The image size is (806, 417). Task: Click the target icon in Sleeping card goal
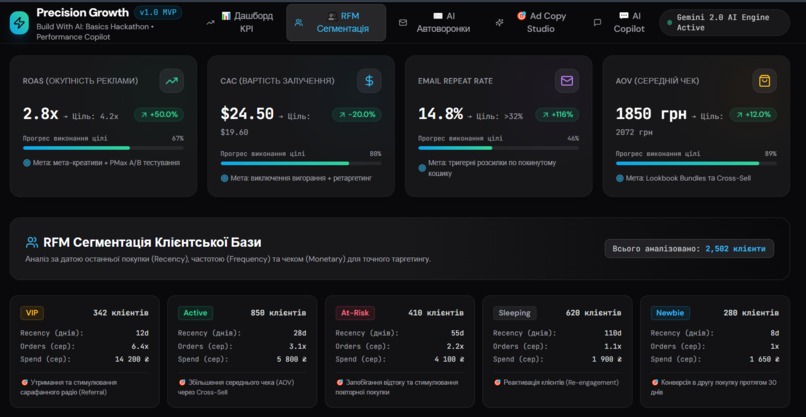click(x=497, y=383)
